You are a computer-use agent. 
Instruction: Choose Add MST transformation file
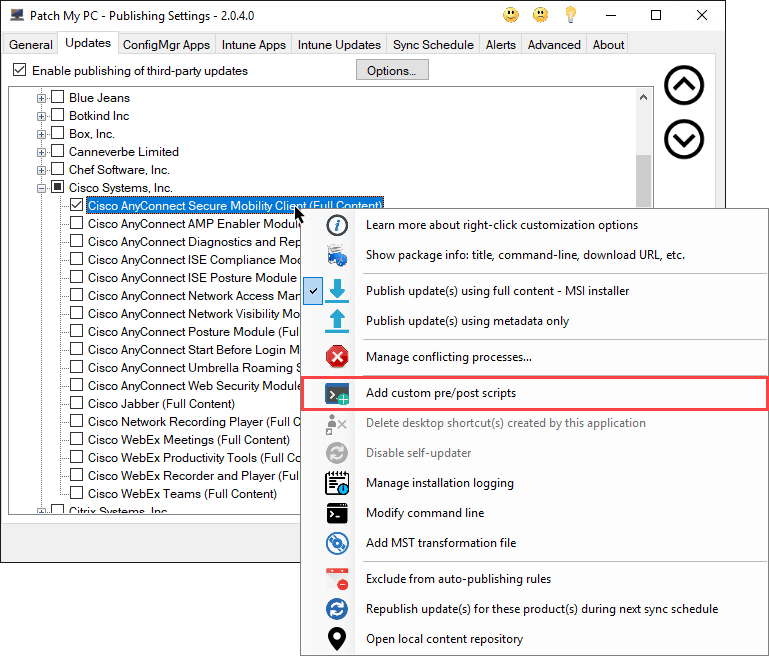pos(535,543)
